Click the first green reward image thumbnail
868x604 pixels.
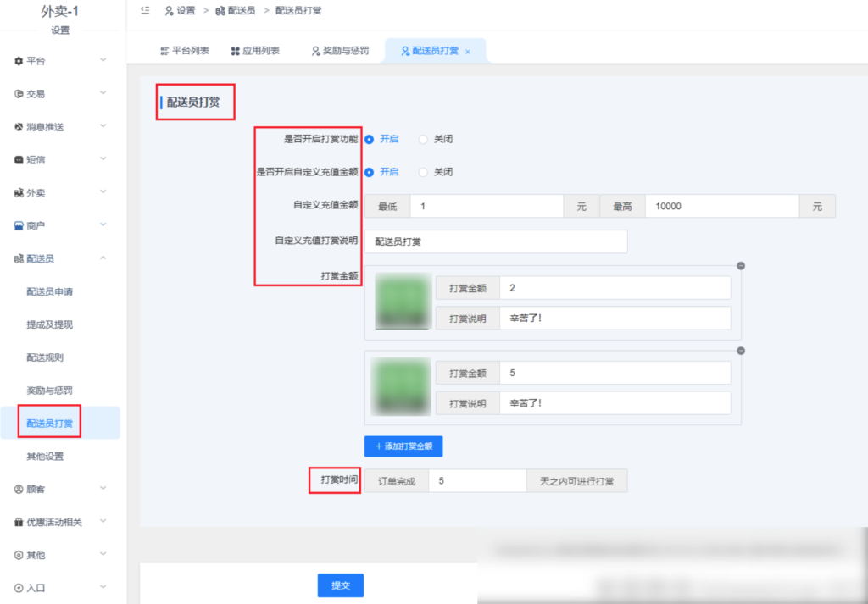click(402, 302)
